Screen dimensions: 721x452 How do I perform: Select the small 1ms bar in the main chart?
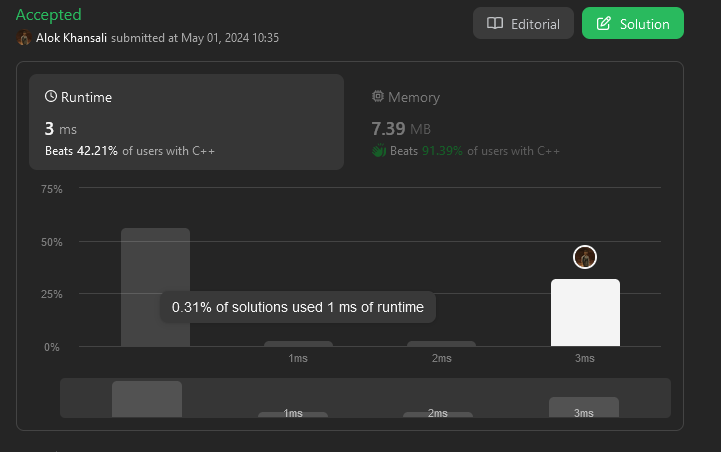[x=298, y=344]
